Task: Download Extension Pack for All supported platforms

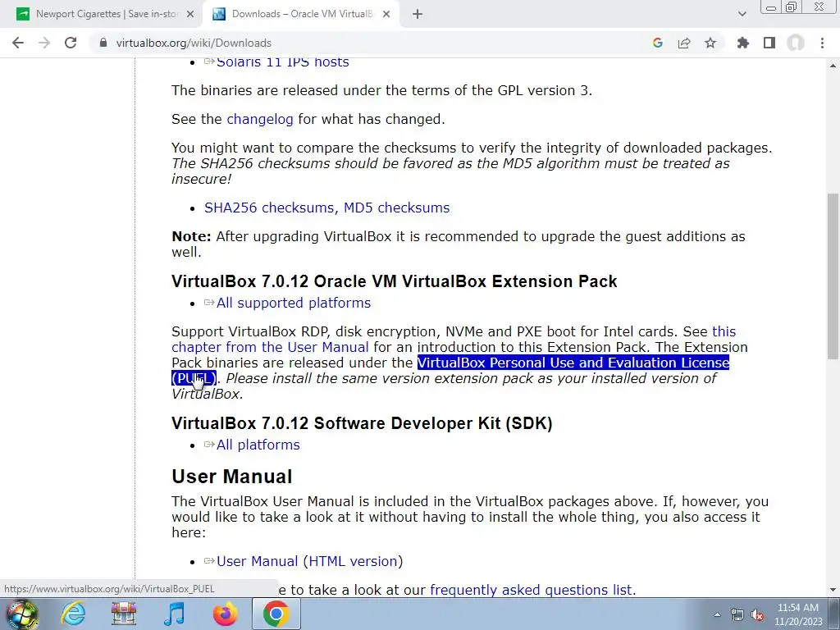Action: click(x=293, y=304)
